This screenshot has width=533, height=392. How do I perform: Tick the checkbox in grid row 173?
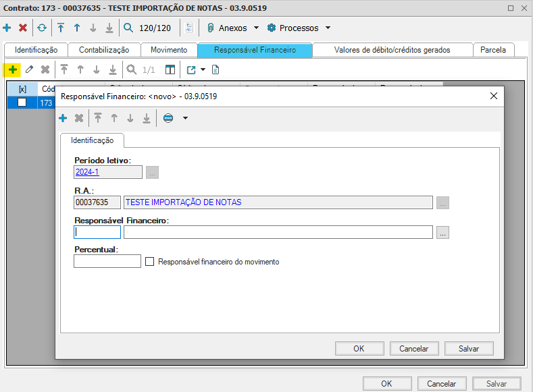22,103
